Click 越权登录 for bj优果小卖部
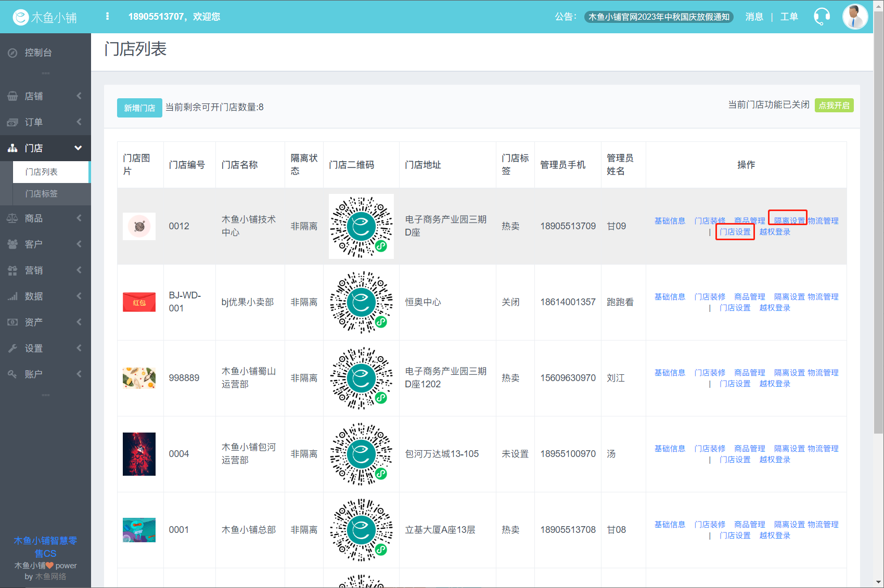The image size is (884, 588). (x=775, y=308)
